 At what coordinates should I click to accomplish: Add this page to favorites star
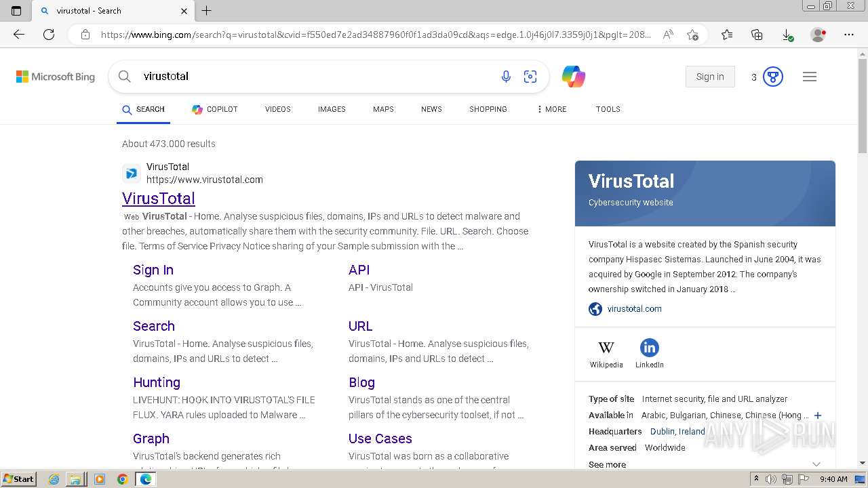(692, 35)
